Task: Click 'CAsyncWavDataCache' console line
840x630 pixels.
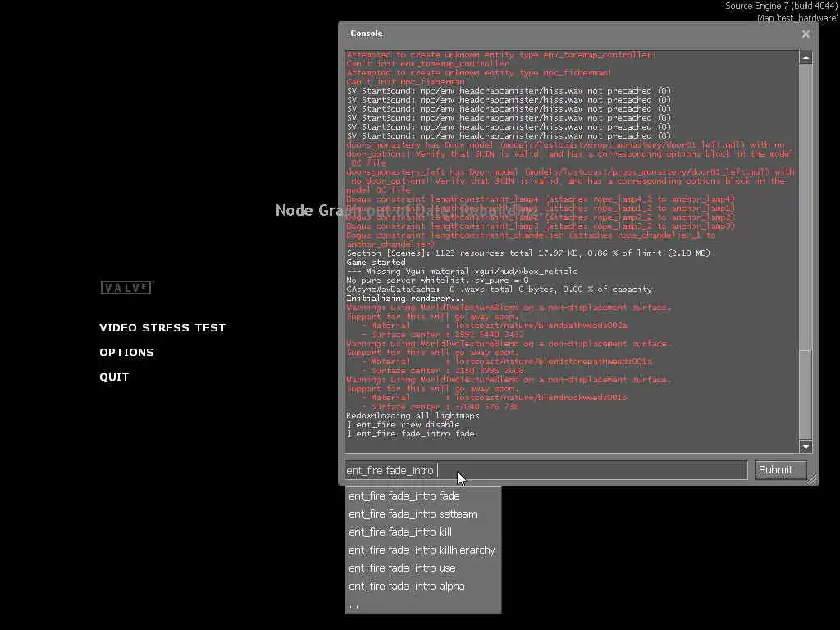Action: click(500, 290)
